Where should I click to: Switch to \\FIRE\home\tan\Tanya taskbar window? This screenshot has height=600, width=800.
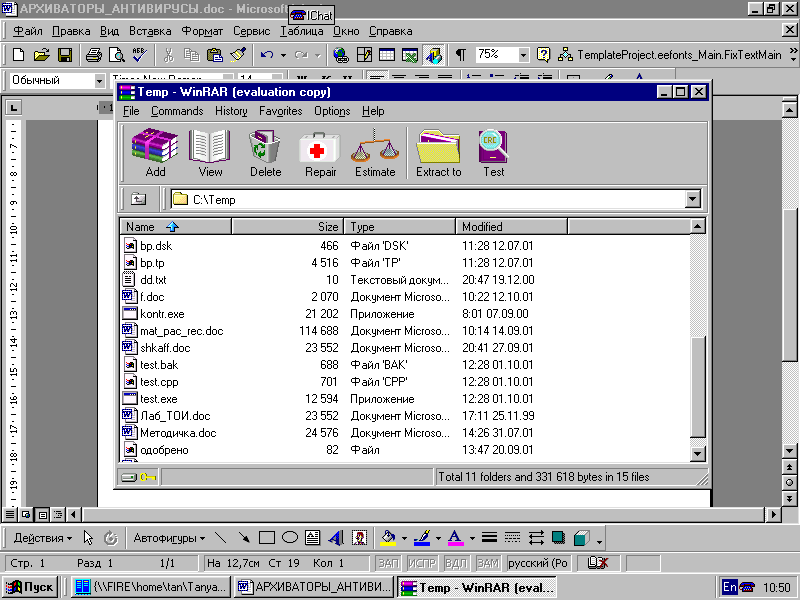click(x=151, y=587)
